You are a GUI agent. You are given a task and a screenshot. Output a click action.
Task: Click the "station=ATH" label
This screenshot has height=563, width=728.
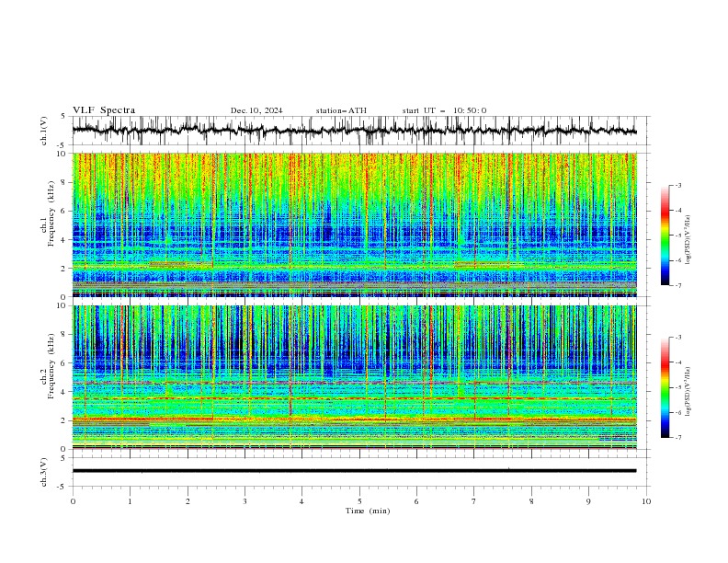click(341, 110)
